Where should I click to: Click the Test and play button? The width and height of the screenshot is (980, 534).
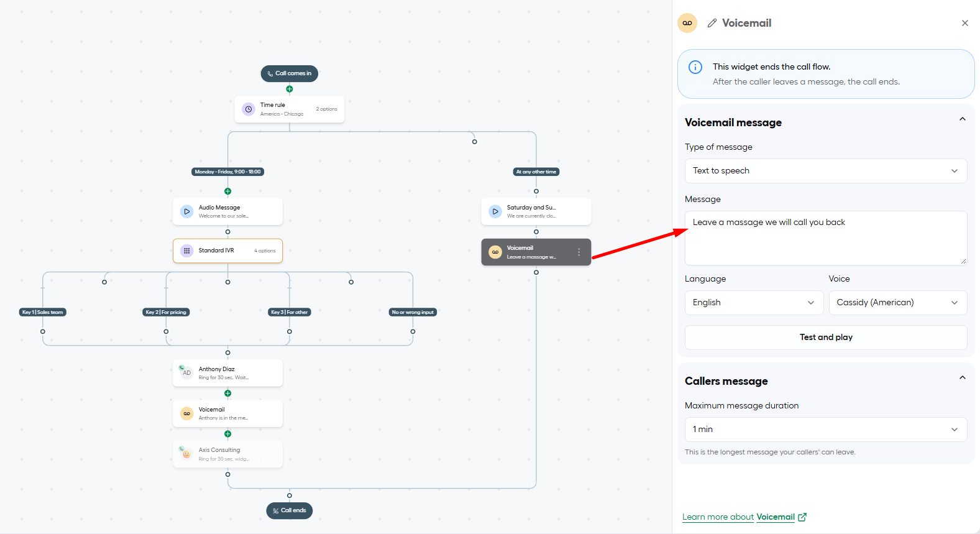(826, 338)
